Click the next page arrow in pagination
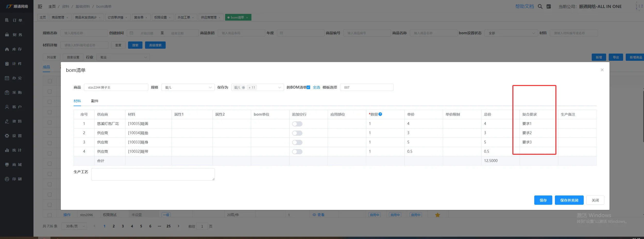This screenshot has height=239, width=644. coord(179,226)
